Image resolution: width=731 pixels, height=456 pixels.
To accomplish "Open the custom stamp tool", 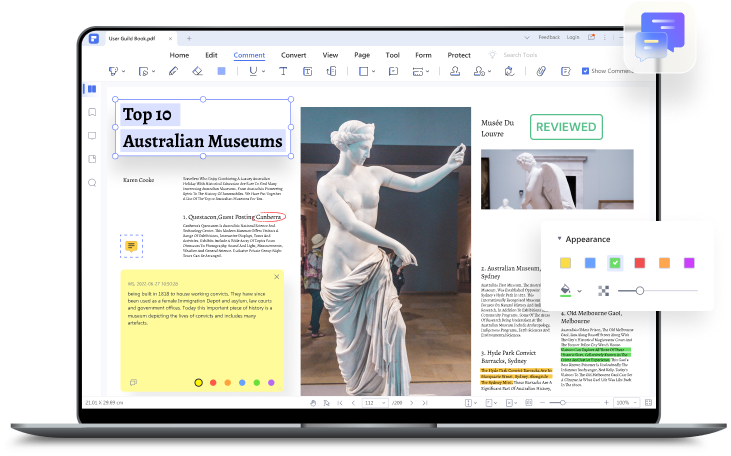I will 479,71.
